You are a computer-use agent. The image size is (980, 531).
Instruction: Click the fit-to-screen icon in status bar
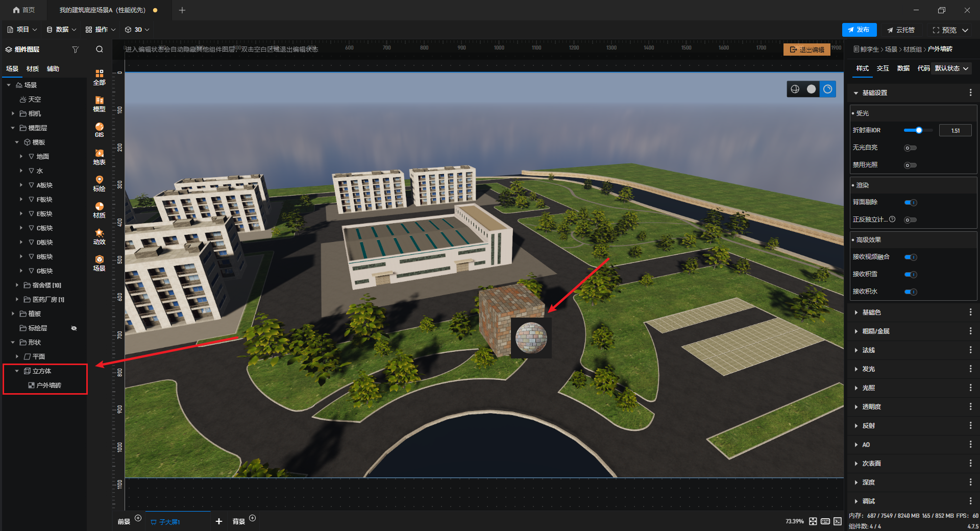pyautogui.click(x=813, y=521)
